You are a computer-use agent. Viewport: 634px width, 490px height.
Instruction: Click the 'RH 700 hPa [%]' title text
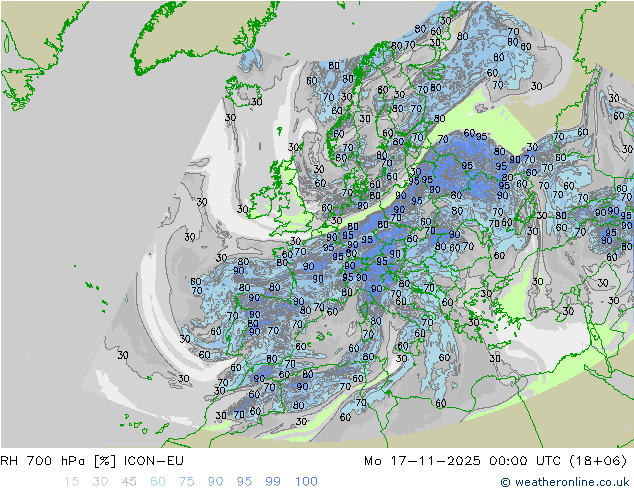58,461
